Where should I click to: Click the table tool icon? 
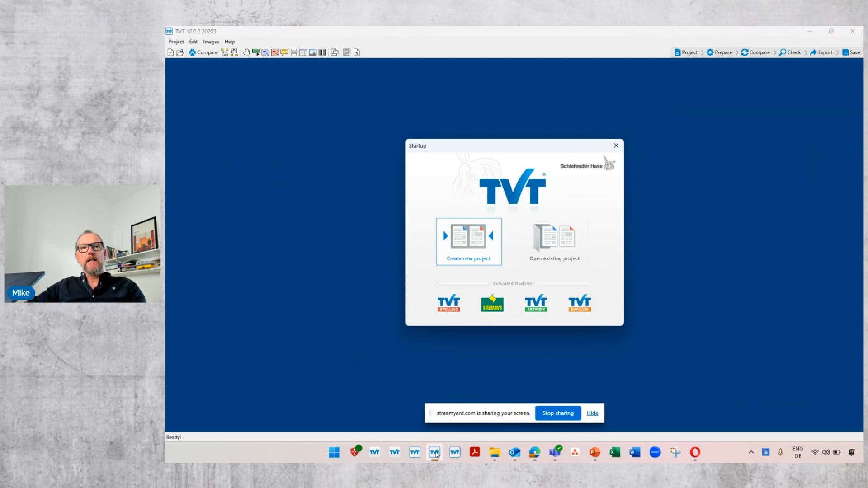(303, 52)
